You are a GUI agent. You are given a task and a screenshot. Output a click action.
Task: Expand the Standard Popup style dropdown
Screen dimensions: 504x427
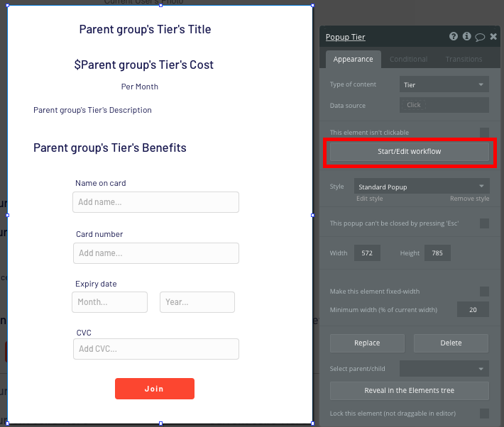coord(422,187)
